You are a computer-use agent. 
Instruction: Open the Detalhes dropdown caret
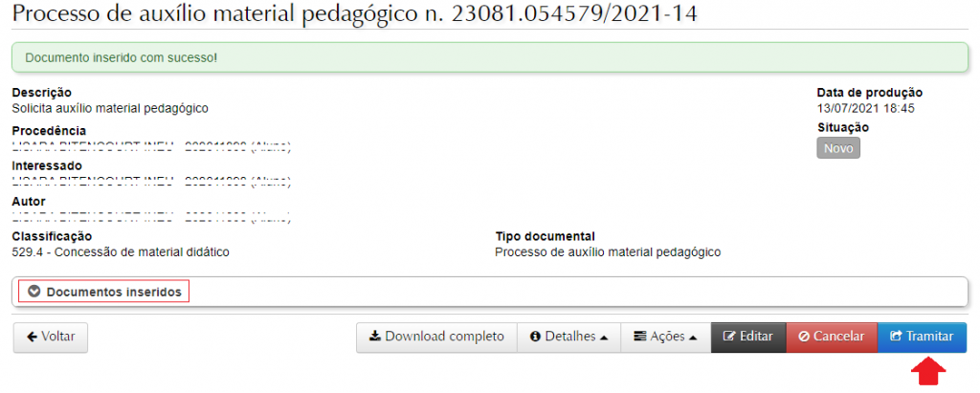[604, 338]
